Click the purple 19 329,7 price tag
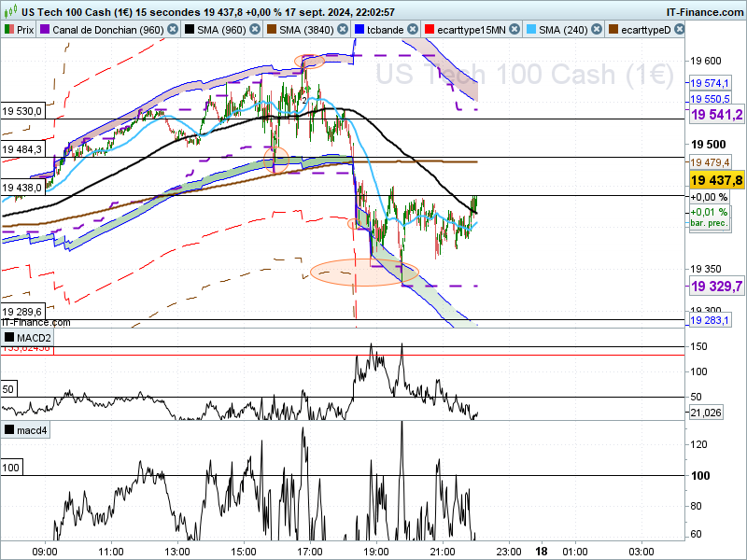 point(716,287)
